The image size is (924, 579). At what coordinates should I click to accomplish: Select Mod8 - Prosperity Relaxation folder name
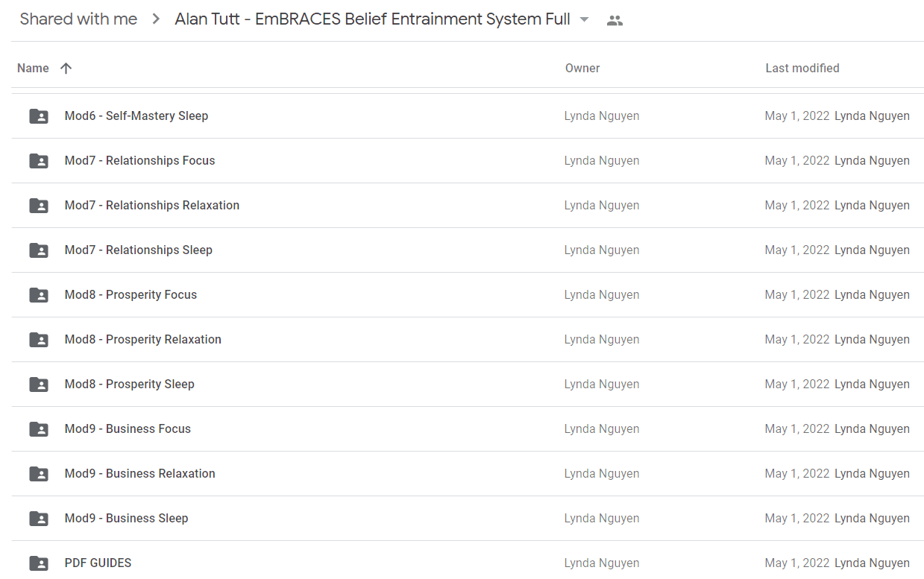point(143,340)
